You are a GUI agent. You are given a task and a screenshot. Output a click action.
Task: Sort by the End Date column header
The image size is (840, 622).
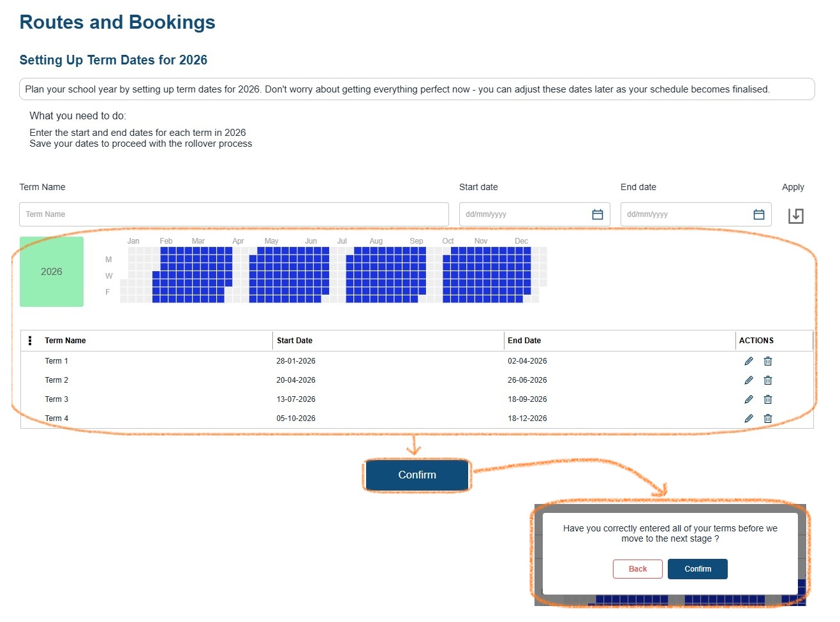pos(524,341)
